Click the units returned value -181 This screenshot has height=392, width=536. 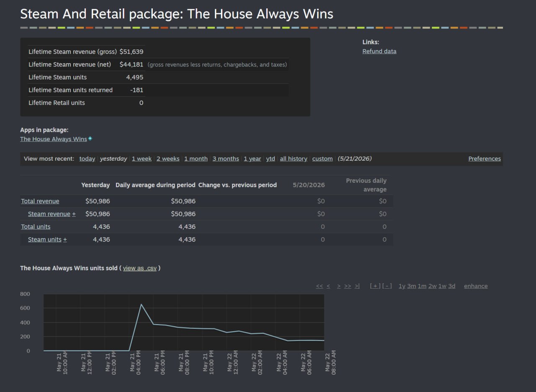pos(137,90)
